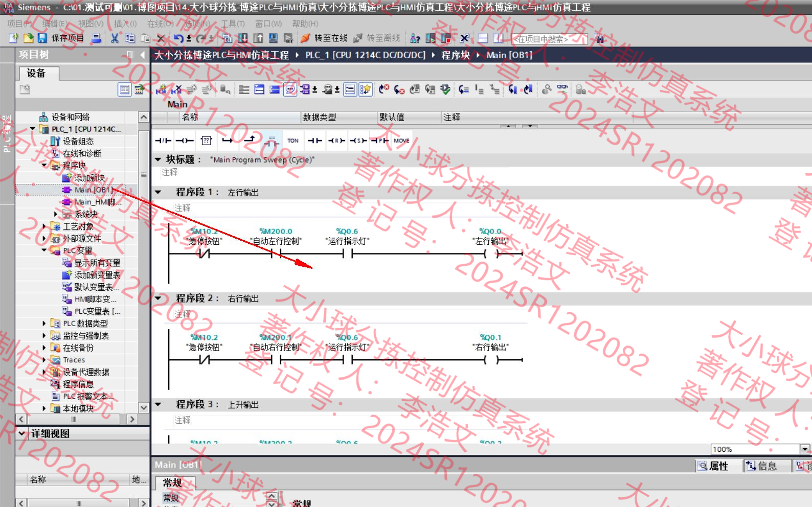
Task: Collapse the 详细视图 panel
Action: coord(22,433)
